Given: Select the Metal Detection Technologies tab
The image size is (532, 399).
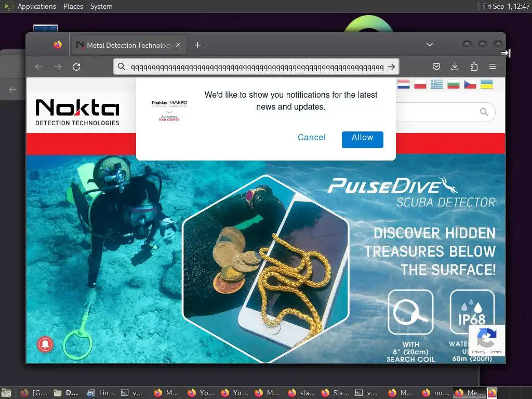Looking at the screenshot, I should point(129,45).
